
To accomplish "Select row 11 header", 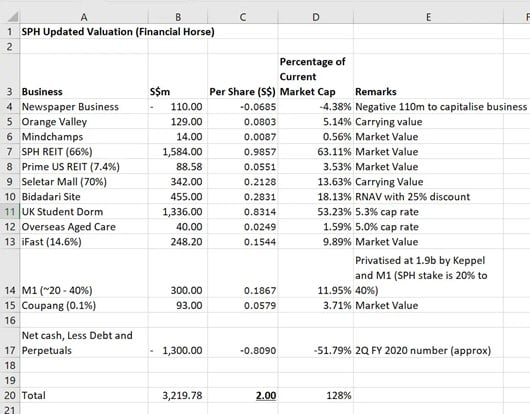I will (x=10, y=212).
